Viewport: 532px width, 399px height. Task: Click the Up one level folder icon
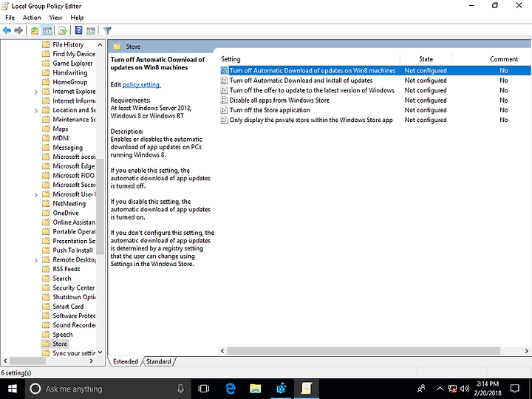[x=34, y=30]
